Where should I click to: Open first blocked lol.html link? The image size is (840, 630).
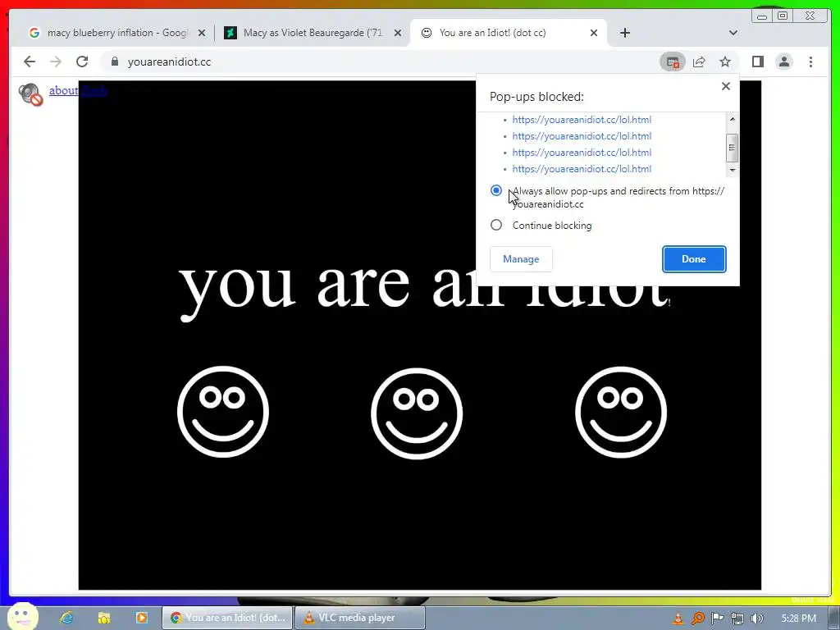click(582, 120)
